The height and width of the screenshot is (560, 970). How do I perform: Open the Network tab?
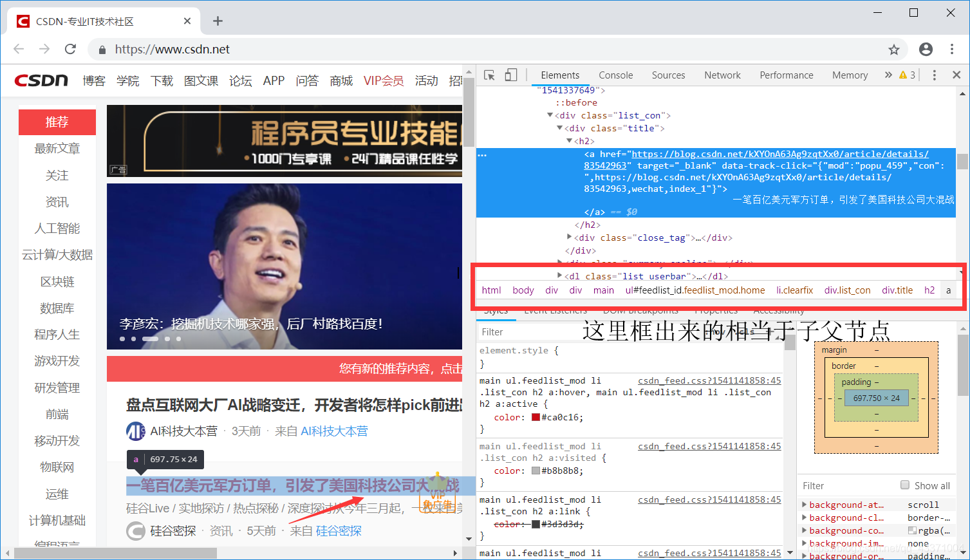point(722,75)
